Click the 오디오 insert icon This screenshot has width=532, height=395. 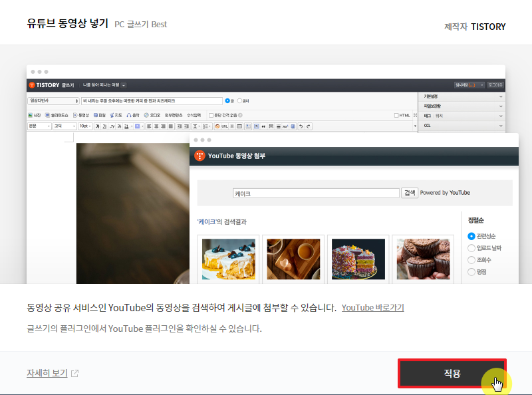(x=146, y=116)
